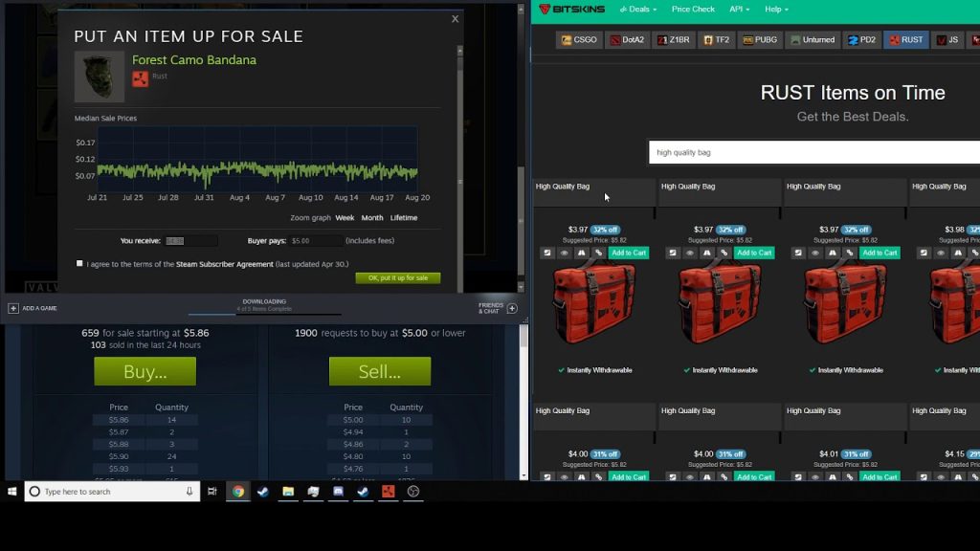This screenshot has height=551, width=980.
Task: Click the market page scrollbar beside sell orders
Action: coord(523,400)
